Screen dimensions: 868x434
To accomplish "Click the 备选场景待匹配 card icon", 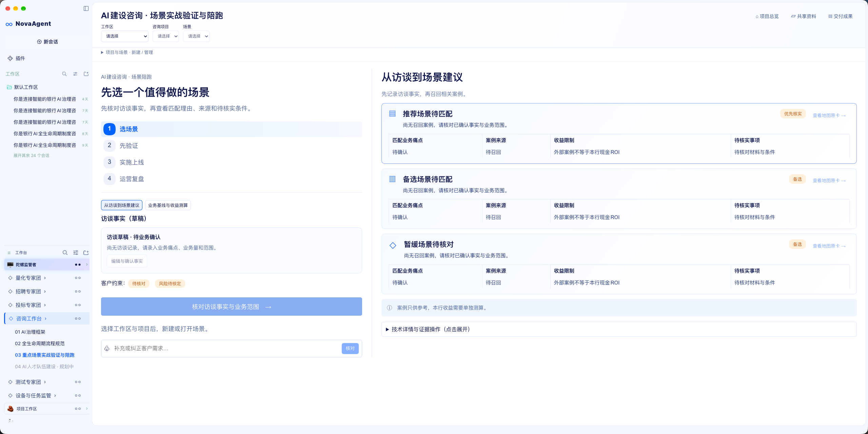I will 392,179.
